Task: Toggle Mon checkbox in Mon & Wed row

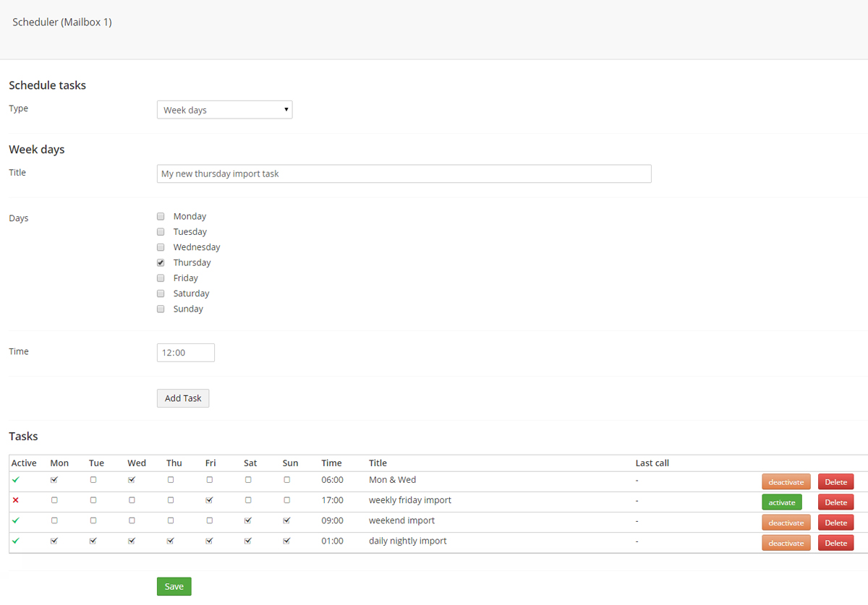Action: click(54, 480)
